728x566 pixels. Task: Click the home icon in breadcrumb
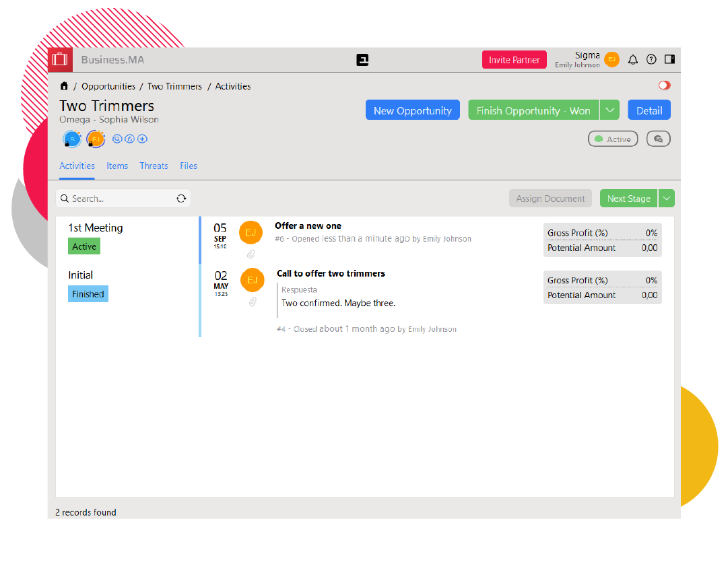65,86
